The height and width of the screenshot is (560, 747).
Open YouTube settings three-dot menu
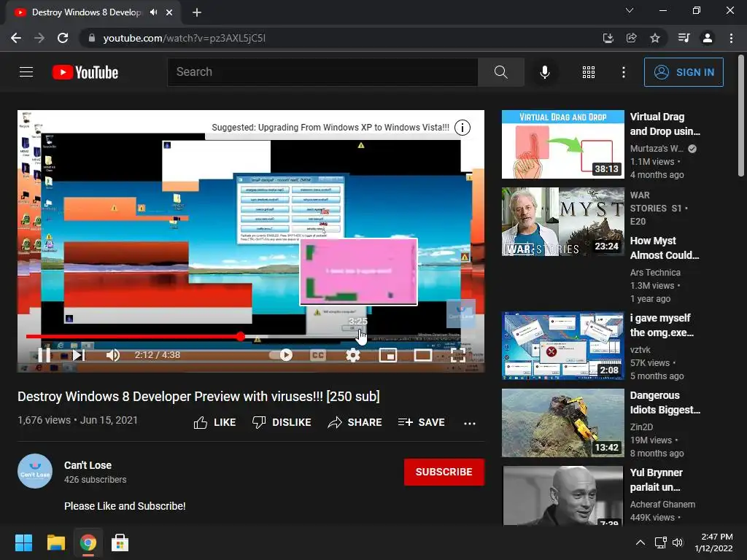[623, 72]
